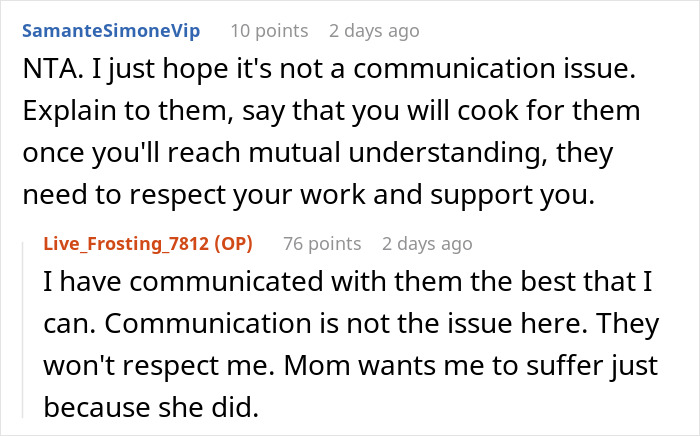Open permalink timestamp on SamanteSimoneVip's comment

(374, 31)
